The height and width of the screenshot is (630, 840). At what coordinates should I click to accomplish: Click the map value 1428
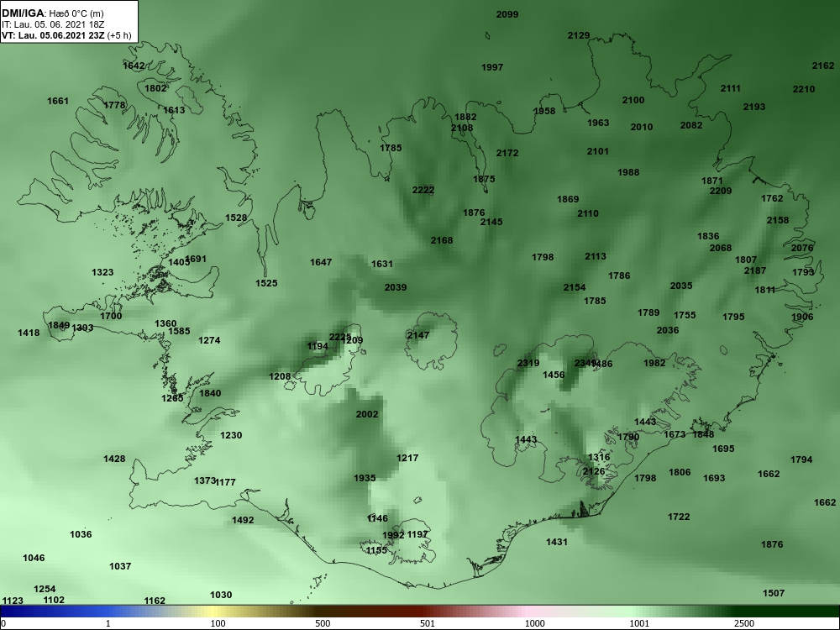tap(114, 459)
